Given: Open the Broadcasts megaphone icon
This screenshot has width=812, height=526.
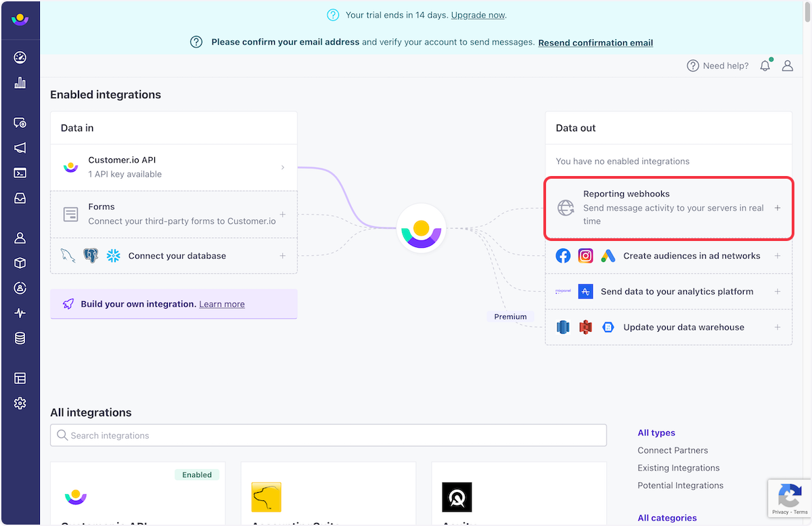Looking at the screenshot, I should (x=20, y=148).
